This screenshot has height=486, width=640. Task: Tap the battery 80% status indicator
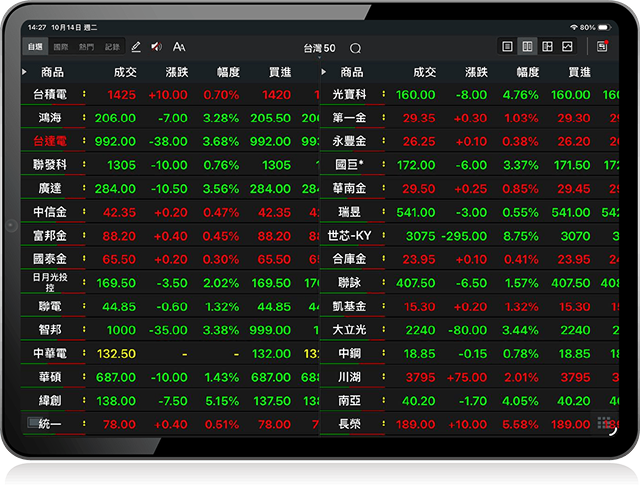pos(595,27)
